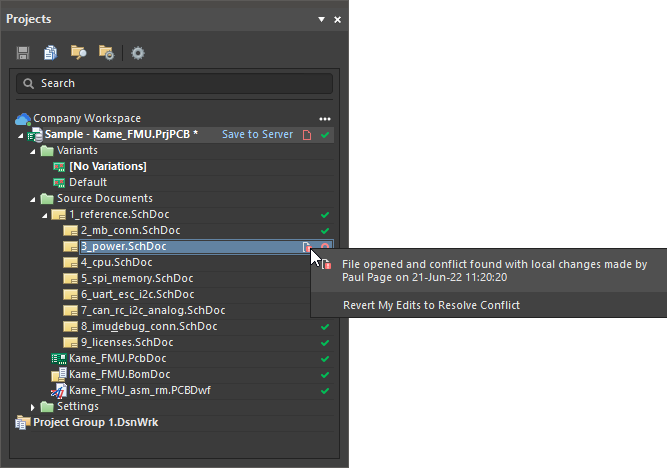Choose Revert My Edits to Resolve Conflict

tap(431, 305)
